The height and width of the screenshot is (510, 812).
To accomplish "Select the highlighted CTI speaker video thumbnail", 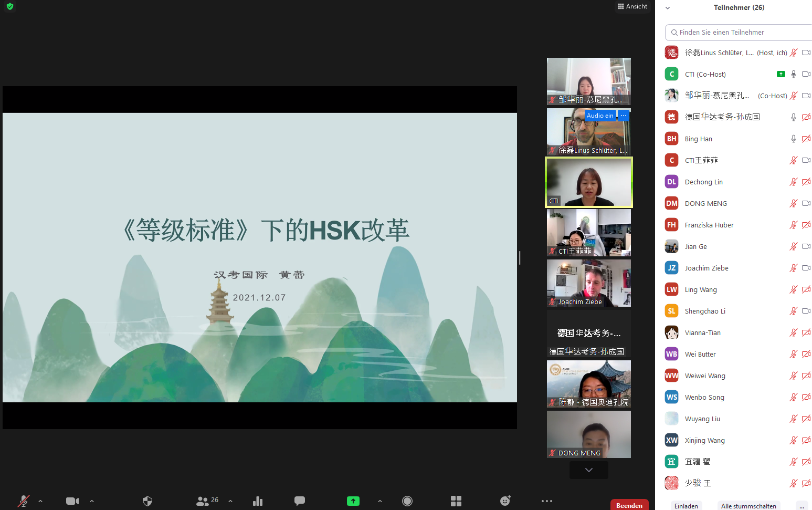I will coord(589,182).
